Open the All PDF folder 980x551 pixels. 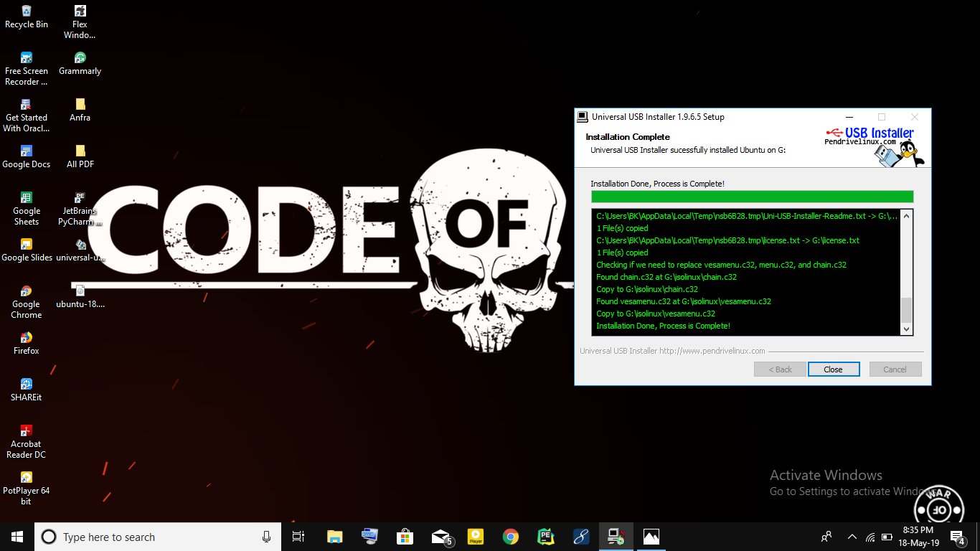80,156
